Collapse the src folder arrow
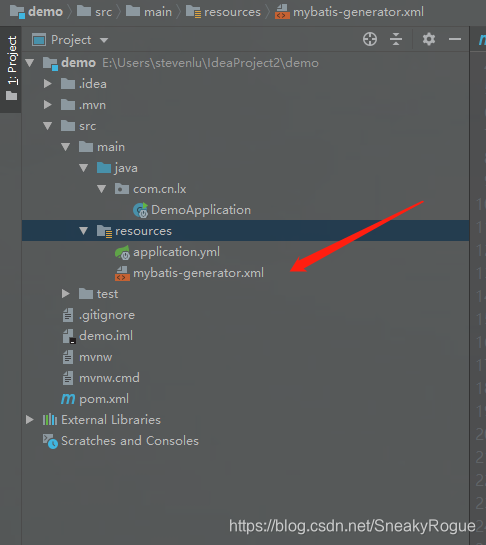The height and width of the screenshot is (545, 486). 48,126
